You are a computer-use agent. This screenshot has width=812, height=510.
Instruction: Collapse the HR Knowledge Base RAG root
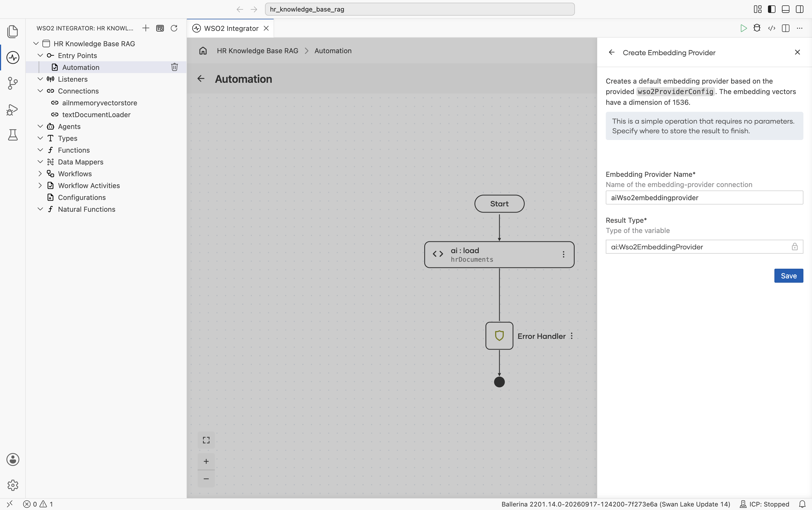pos(36,44)
